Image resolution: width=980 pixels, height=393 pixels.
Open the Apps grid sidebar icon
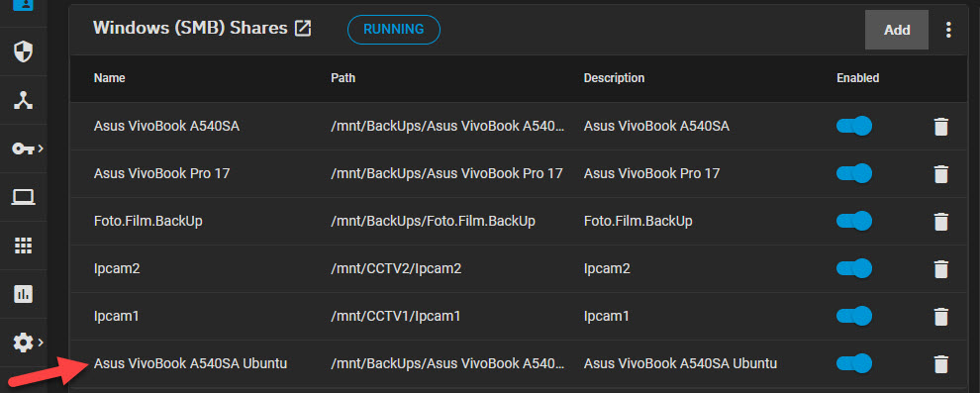(23, 246)
